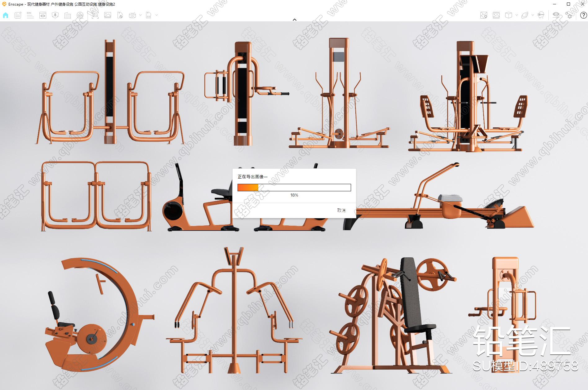Open the Help question mark icon
This screenshot has height=390, width=588.
(583, 15)
